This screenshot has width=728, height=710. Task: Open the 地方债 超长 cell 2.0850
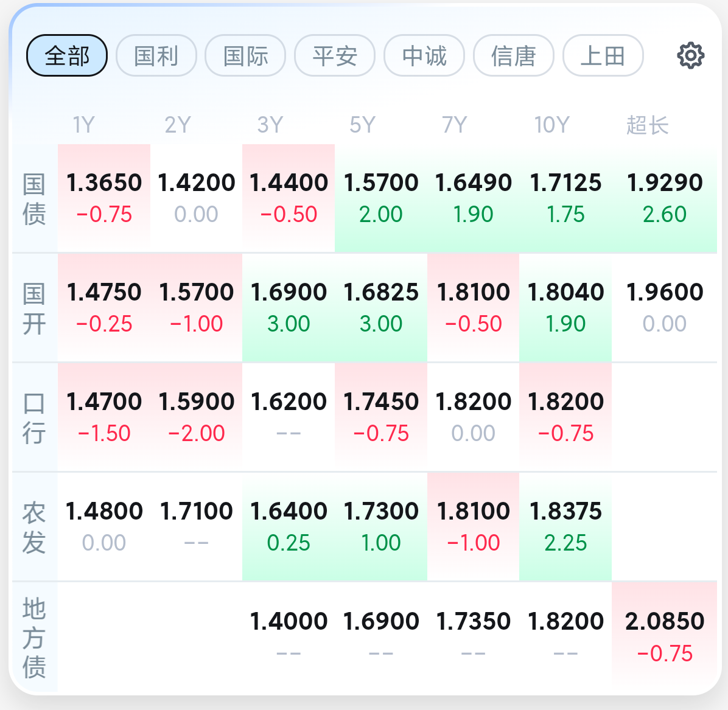tap(665, 636)
